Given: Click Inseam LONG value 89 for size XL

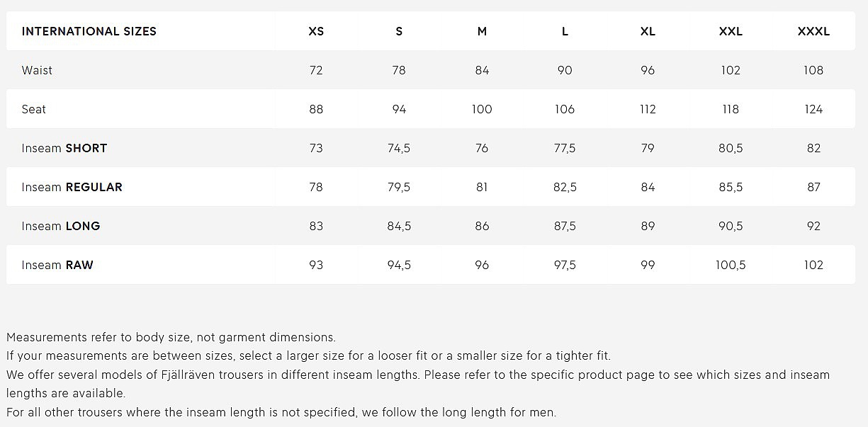Looking at the screenshot, I should click(648, 226).
